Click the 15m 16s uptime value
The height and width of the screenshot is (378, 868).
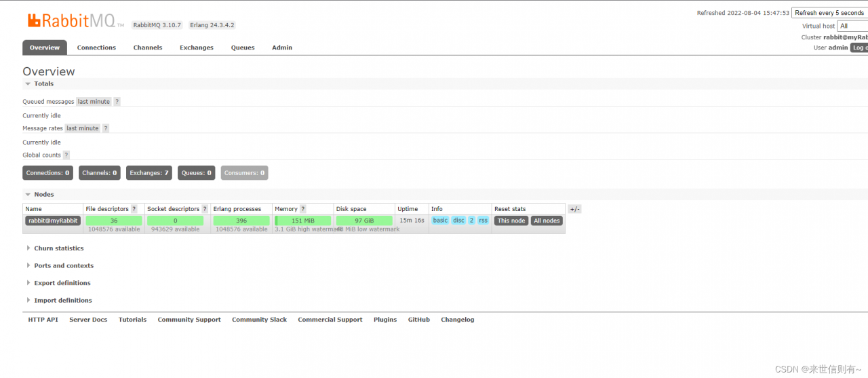pyautogui.click(x=412, y=221)
